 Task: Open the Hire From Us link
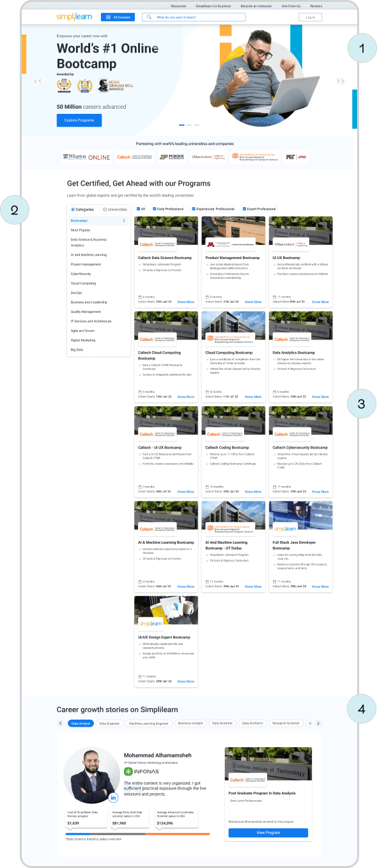pyautogui.click(x=291, y=5)
